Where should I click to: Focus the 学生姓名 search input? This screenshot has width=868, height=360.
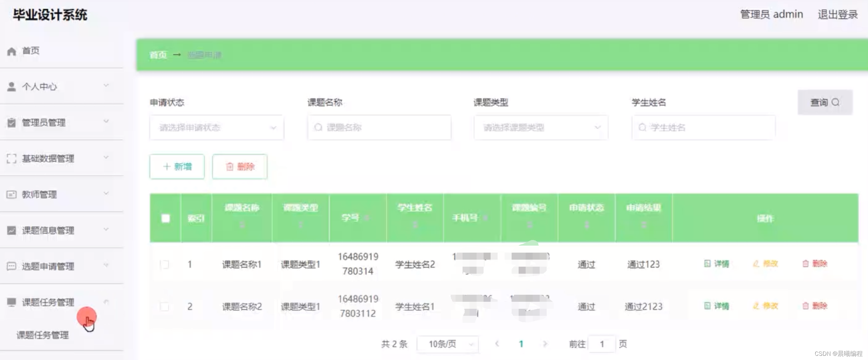point(704,127)
